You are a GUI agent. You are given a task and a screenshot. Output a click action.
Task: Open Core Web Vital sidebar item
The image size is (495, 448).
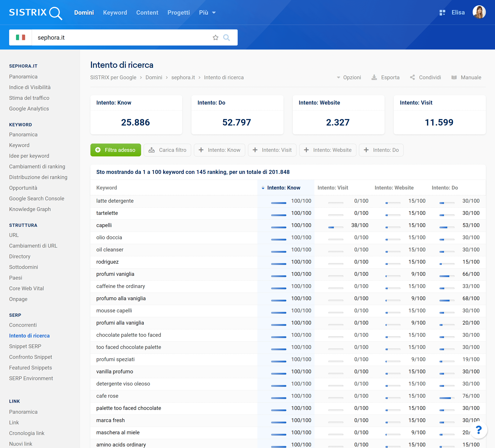(x=26, y=288)
